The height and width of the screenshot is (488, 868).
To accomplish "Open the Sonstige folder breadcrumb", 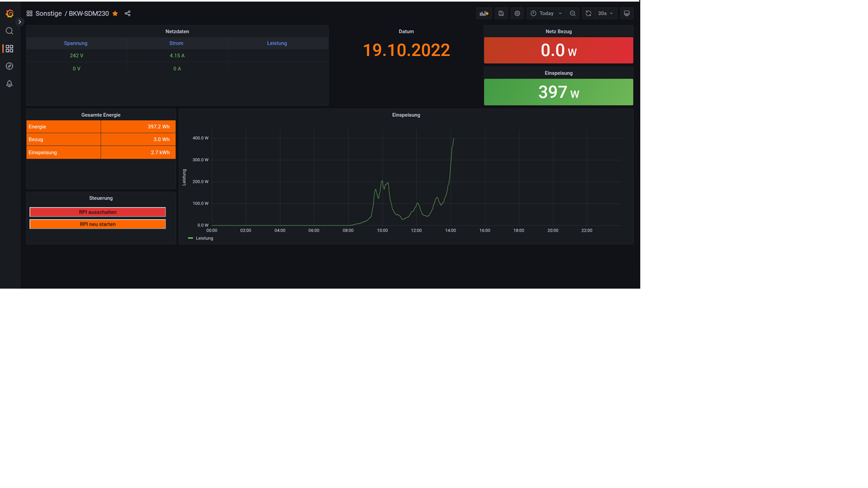I will pos(48,14).
